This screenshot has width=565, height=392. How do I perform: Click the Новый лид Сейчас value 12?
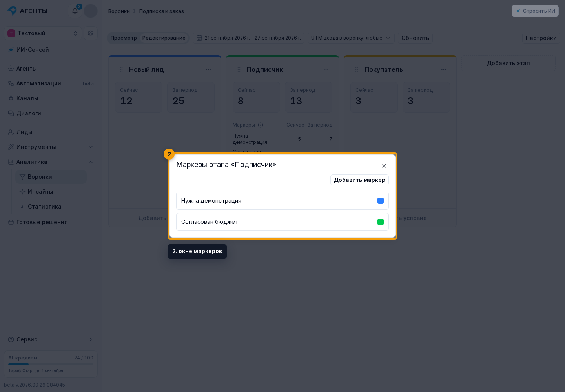(x=126, y=101)
